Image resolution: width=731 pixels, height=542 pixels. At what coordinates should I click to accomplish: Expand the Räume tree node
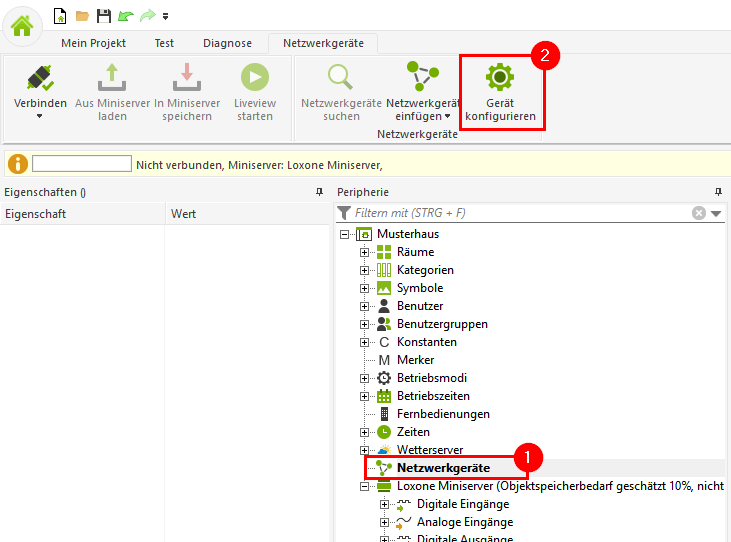(x=365, y=252)
